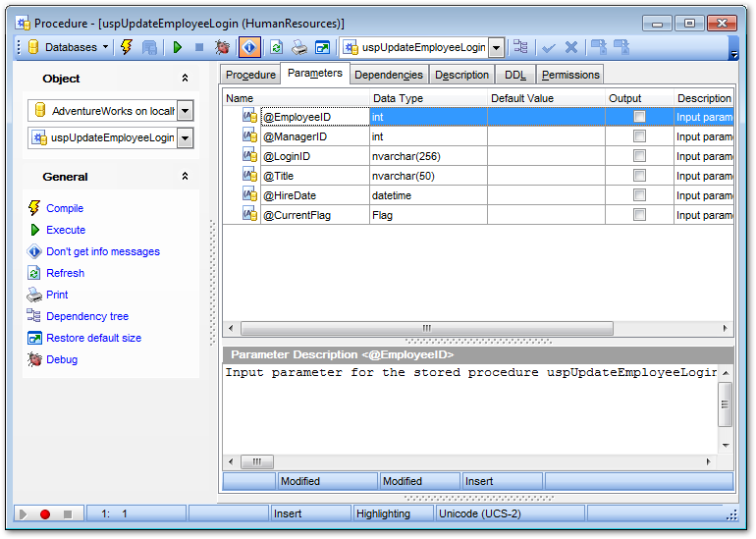Toggle Output checkbox for @HireDate
Screen dimensions: 756x539
point(639,194)
